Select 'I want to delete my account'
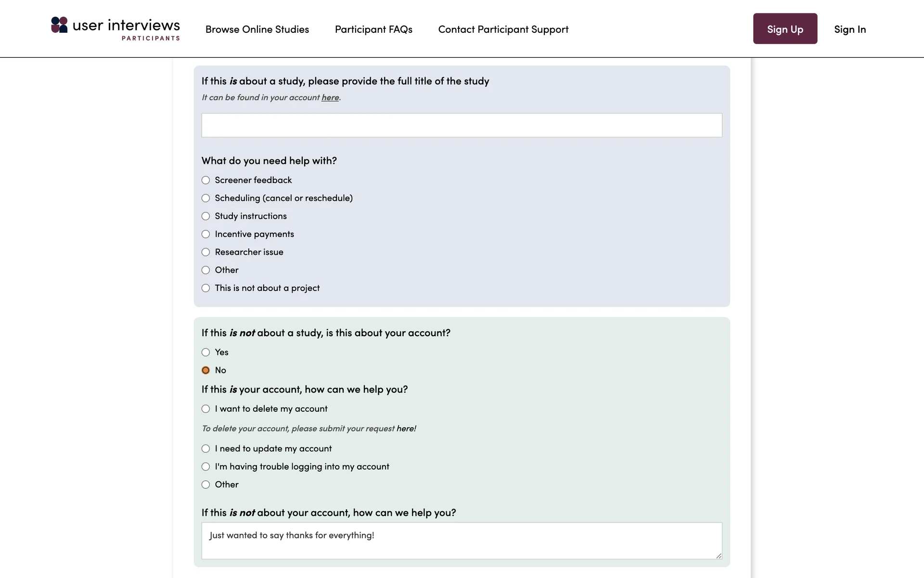The height and width of the screenshot is (578, 924). coord(206,409)
